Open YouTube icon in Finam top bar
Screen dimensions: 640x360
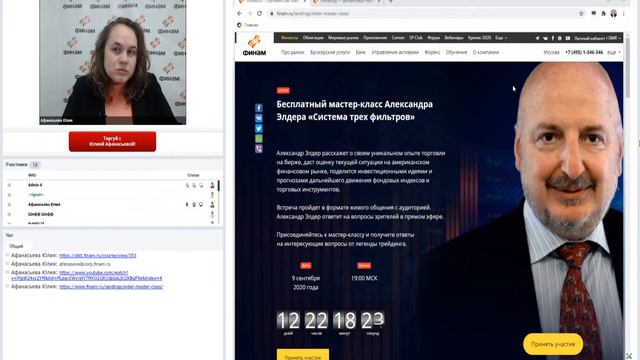coord(568,38)
